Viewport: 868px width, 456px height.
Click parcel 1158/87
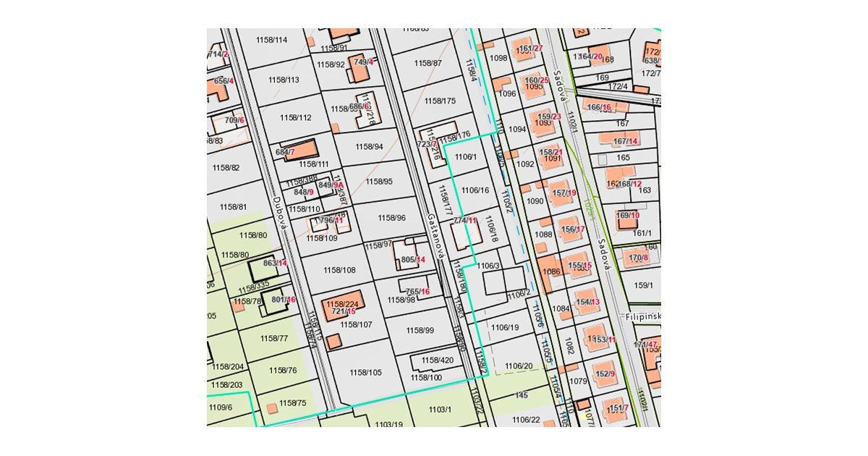427,64
